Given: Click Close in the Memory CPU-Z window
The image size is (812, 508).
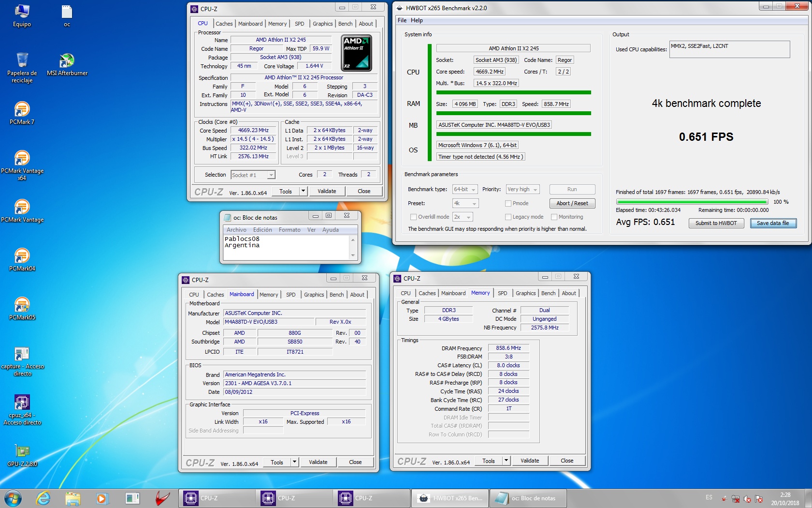Looking at the screenshot, I should tap(567, 461).
